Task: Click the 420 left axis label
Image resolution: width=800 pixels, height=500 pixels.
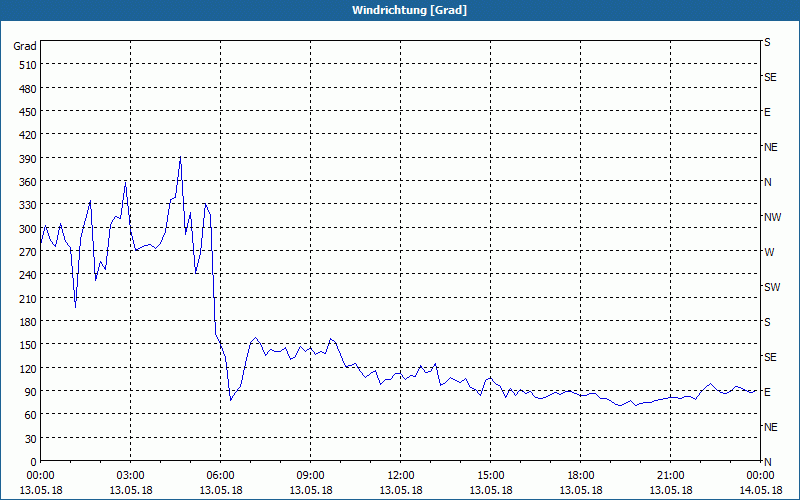Action: click(28, 136)
